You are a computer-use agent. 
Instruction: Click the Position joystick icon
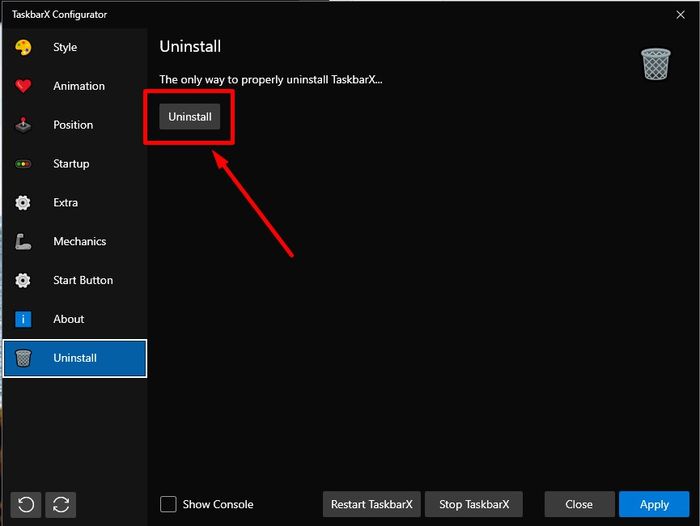point(23,125)
